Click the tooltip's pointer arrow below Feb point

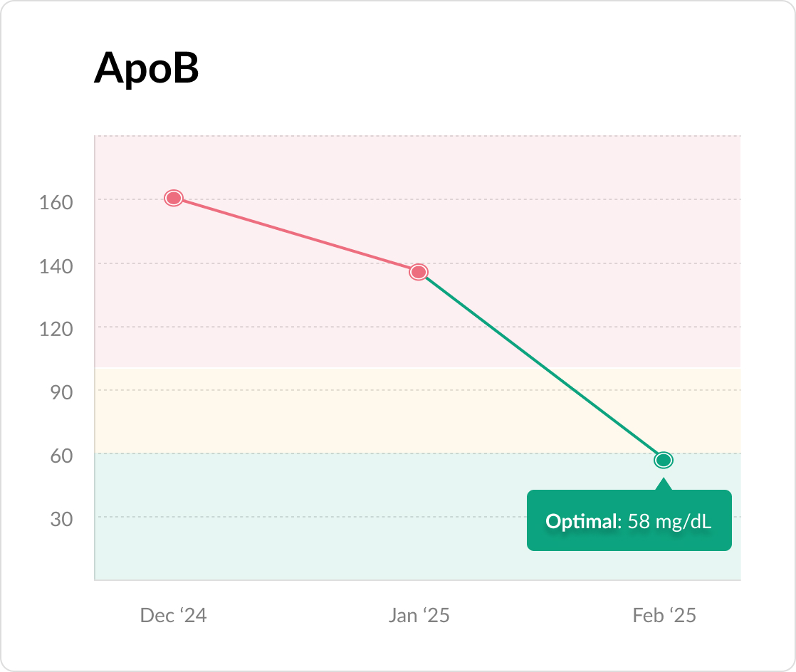click(664, 484)
